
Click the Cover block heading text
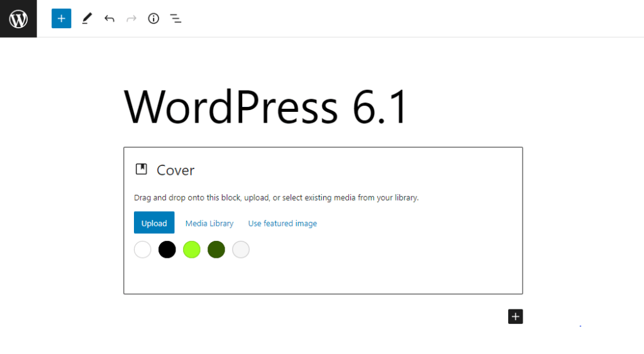tap(175, 170)
